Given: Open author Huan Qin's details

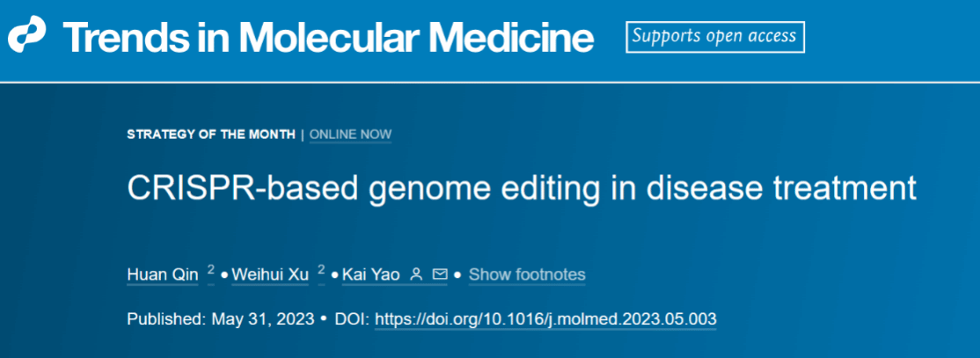Looking at the screenshot, I should tap(163, 274).
